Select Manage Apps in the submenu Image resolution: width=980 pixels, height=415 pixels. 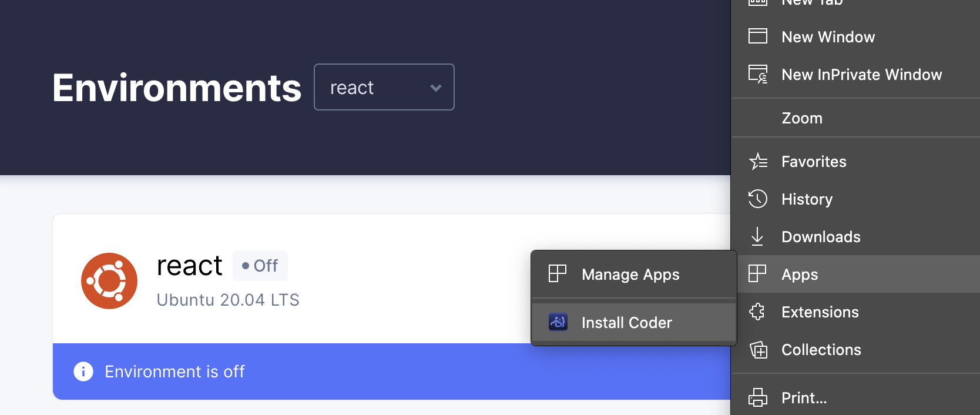pos(634,275)
